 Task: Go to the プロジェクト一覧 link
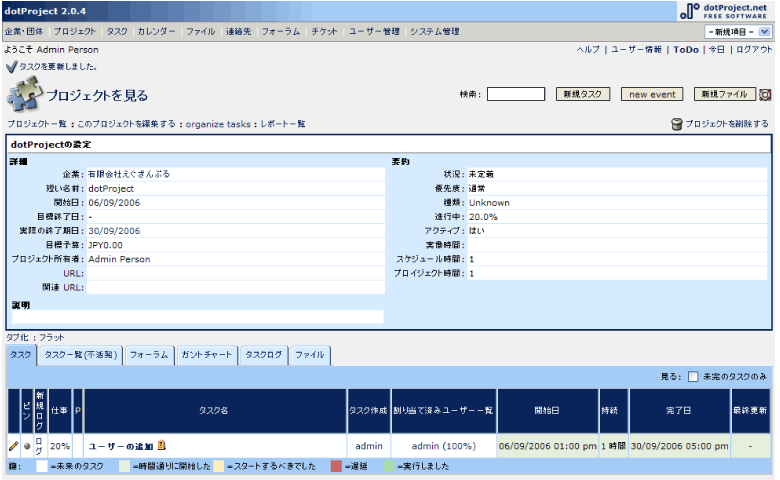[37, 124]
